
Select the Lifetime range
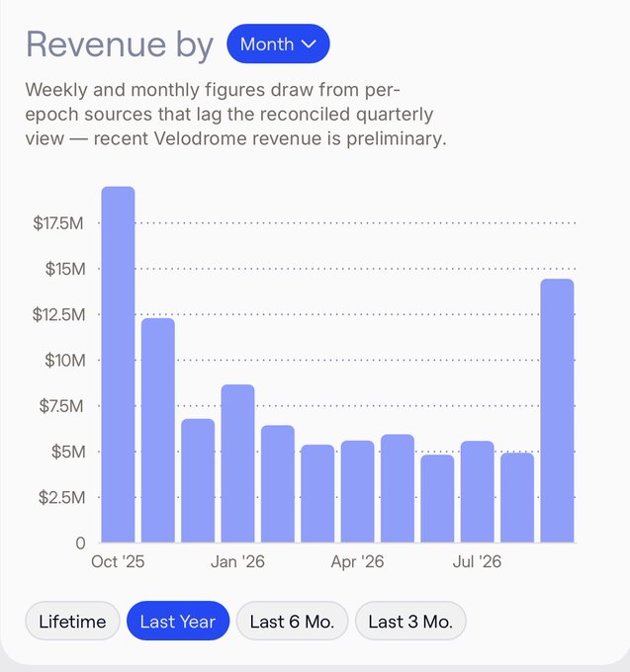pos(72,621)
